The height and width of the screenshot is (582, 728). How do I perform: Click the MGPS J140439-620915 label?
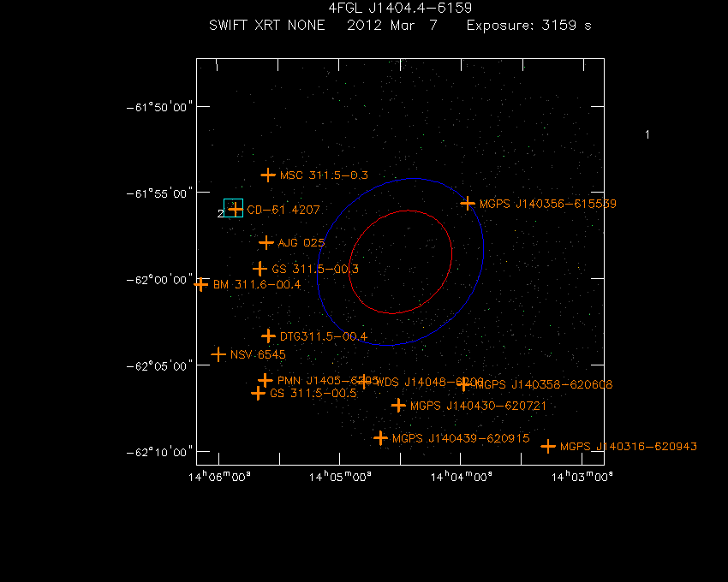tap(461, 438)
